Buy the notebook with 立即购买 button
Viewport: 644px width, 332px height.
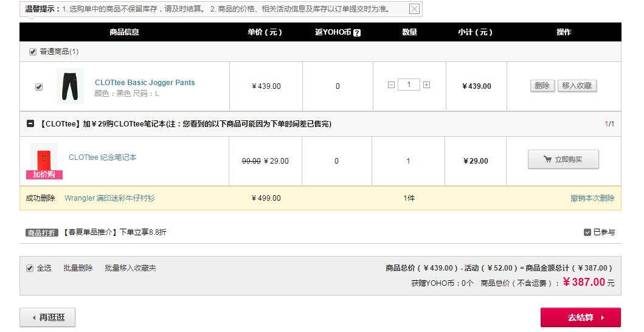(x=563, y=159)
